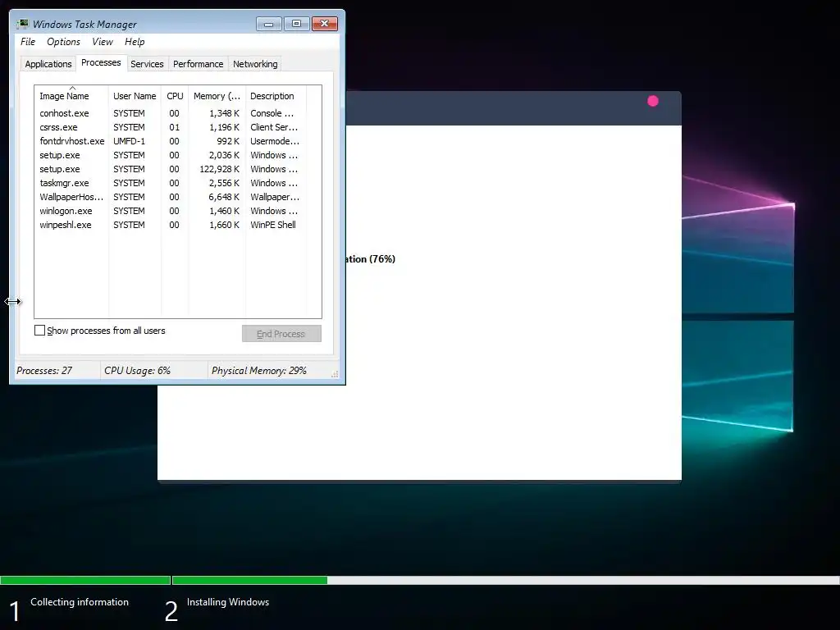
Task: Click the pink circle button on setup window
Action: click(x=652, y=101)
